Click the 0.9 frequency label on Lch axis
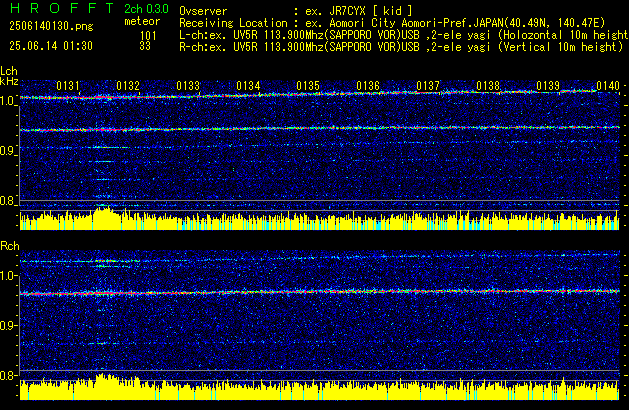The width and height of the screenshot is (629, 410). tap(8, 151)
